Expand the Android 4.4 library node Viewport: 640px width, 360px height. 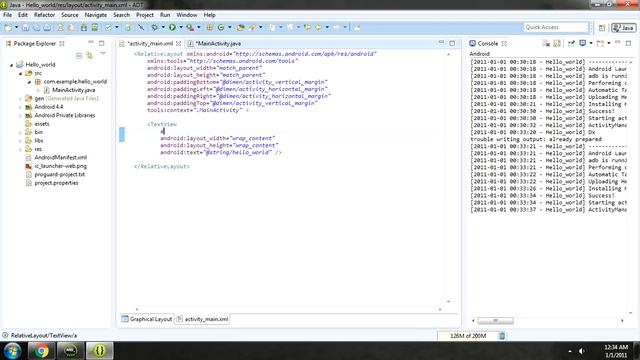(20, 107)
